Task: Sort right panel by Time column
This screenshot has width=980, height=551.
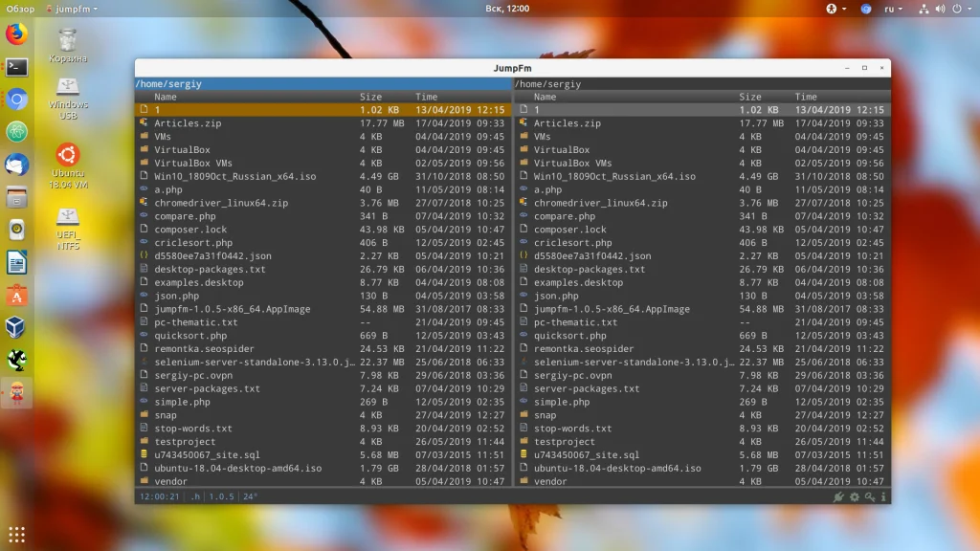Action: pos(806,97)
